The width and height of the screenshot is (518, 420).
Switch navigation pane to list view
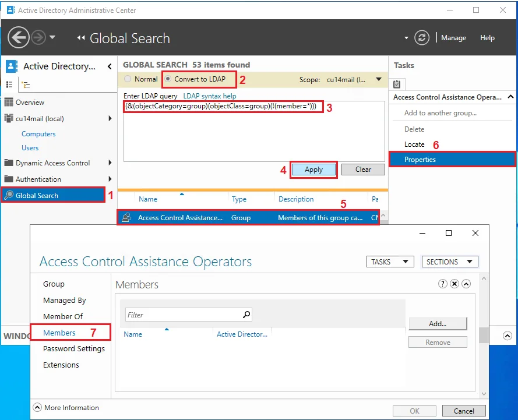tap(9, 84)
